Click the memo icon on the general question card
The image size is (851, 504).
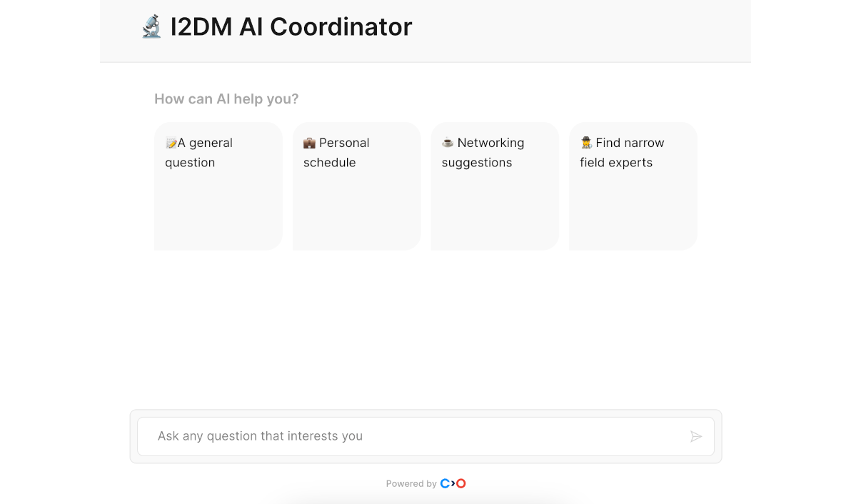171,142
